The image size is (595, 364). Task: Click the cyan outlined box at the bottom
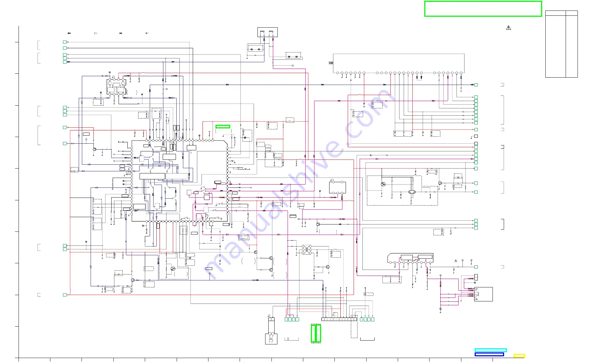click(x=490, y=350)
